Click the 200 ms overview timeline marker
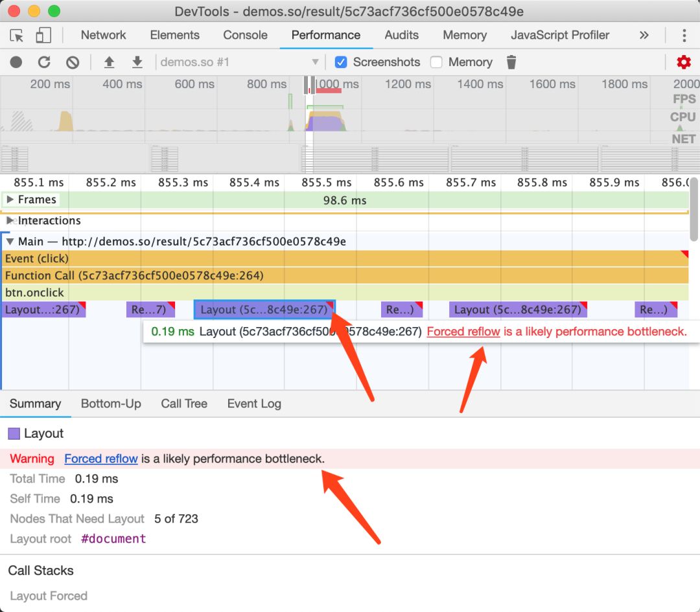The height and width of the screenshot is (612, 700). point(50,84)
